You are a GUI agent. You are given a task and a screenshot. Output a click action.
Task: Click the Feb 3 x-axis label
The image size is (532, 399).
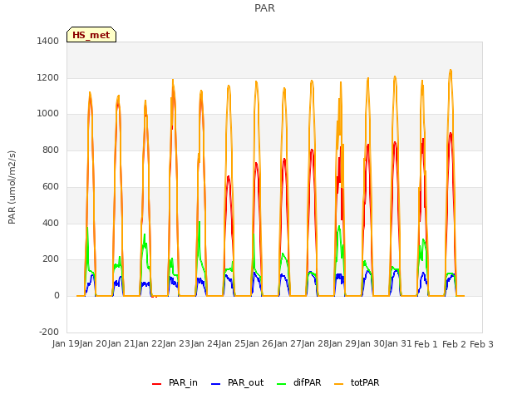(481, 344)
